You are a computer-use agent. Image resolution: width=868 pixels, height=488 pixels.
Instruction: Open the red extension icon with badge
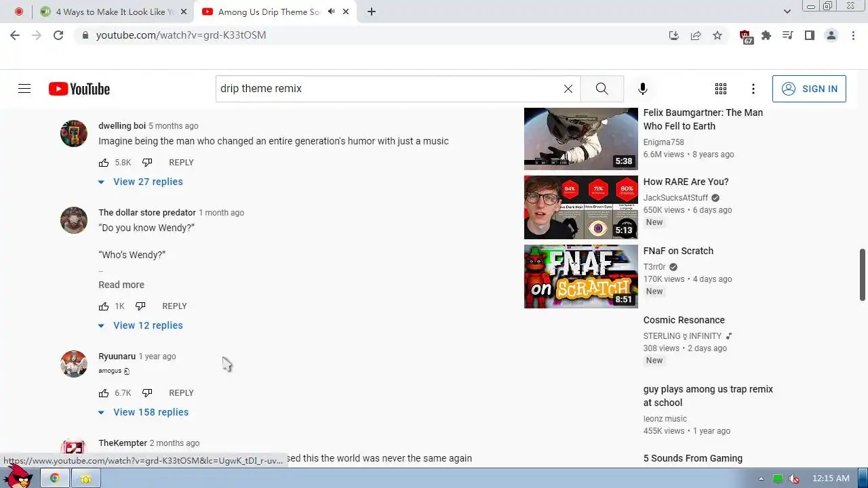[745, 37]
